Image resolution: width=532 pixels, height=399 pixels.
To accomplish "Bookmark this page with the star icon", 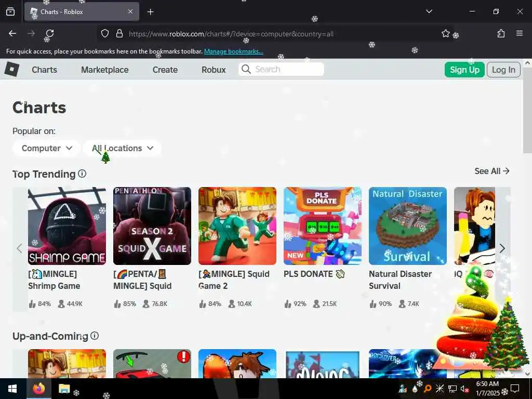I will (x=445, y=33).
